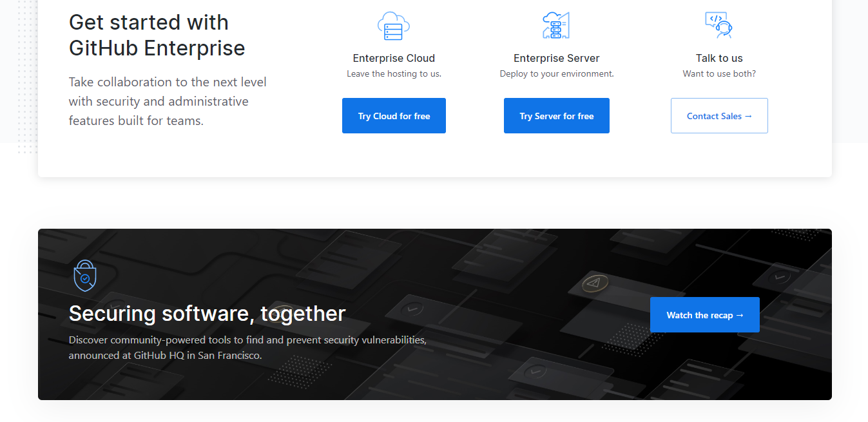
Task: Click the 'Take collaboration to the next level' paragraph
Action: click(x=168, y=101)
